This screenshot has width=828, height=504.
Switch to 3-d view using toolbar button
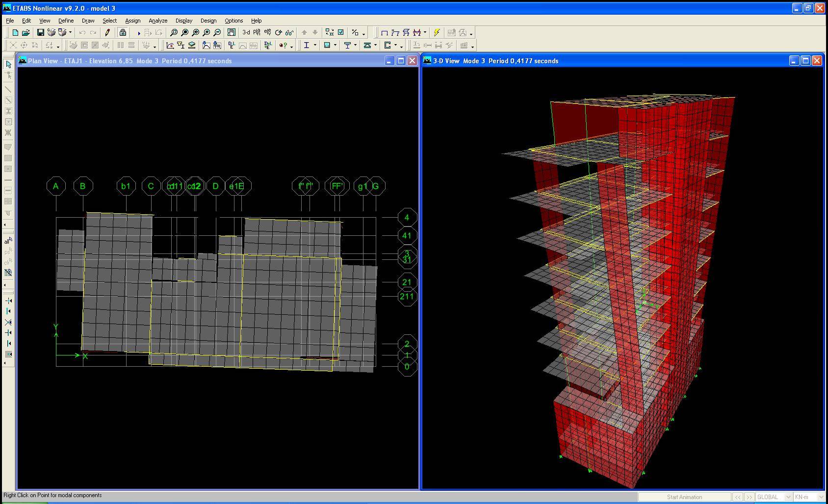pos(246,33)
